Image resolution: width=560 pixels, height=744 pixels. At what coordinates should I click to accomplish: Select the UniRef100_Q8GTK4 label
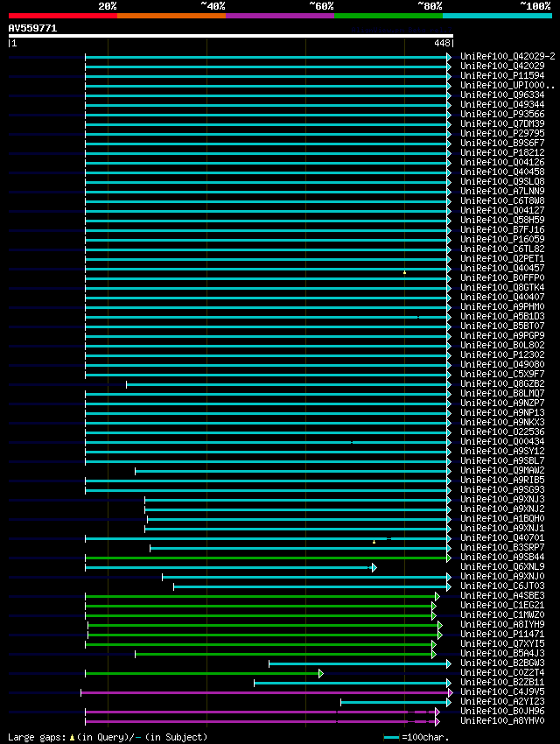point(502,288)
